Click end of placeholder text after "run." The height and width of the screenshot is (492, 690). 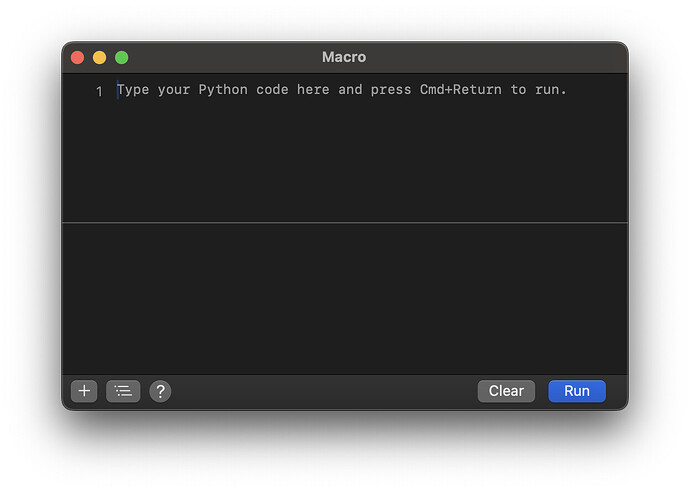pyautogui.click(x=567, y=90)
